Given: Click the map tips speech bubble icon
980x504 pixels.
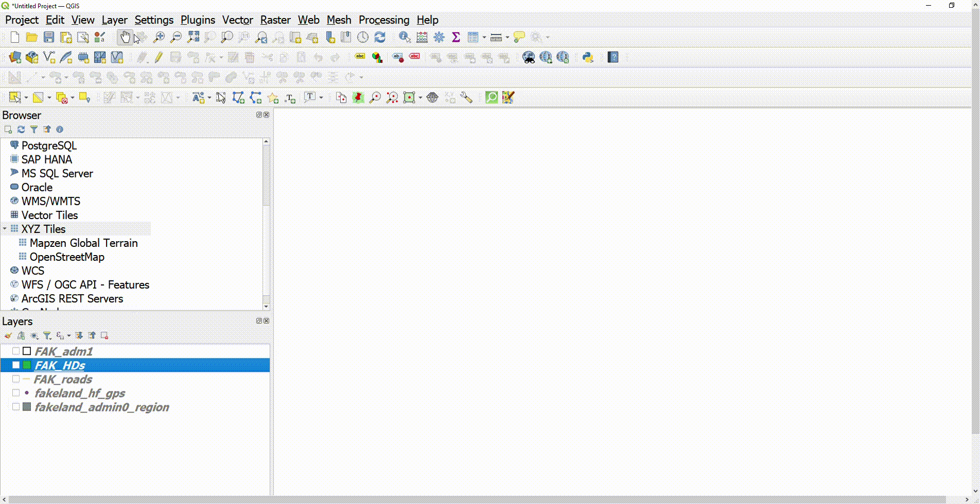Looking at the screenshot, I should pos(519,37).
